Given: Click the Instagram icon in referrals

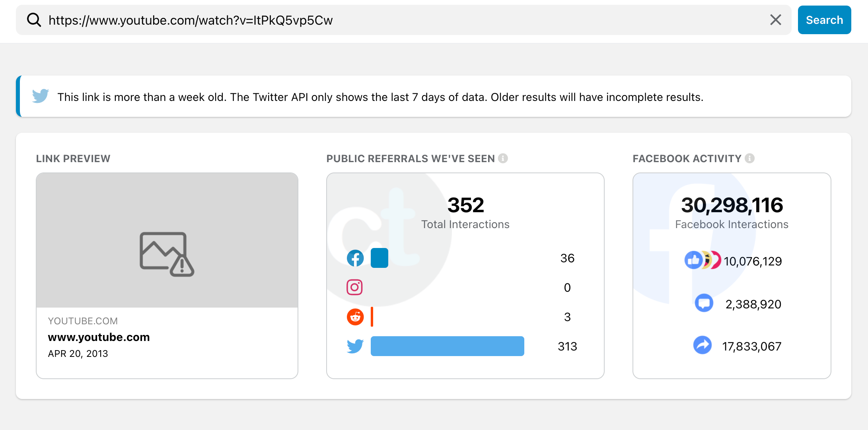Looking at the screenshot, I should (354, 287).
